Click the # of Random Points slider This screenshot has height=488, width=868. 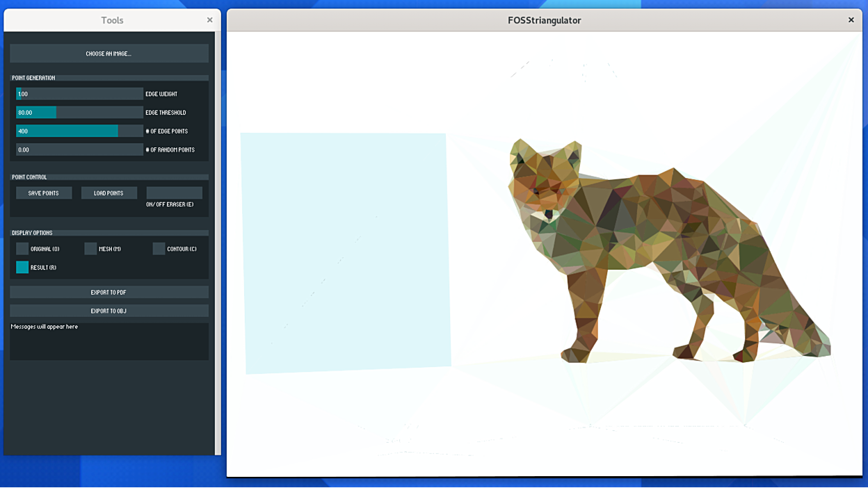tap(79, 150)
